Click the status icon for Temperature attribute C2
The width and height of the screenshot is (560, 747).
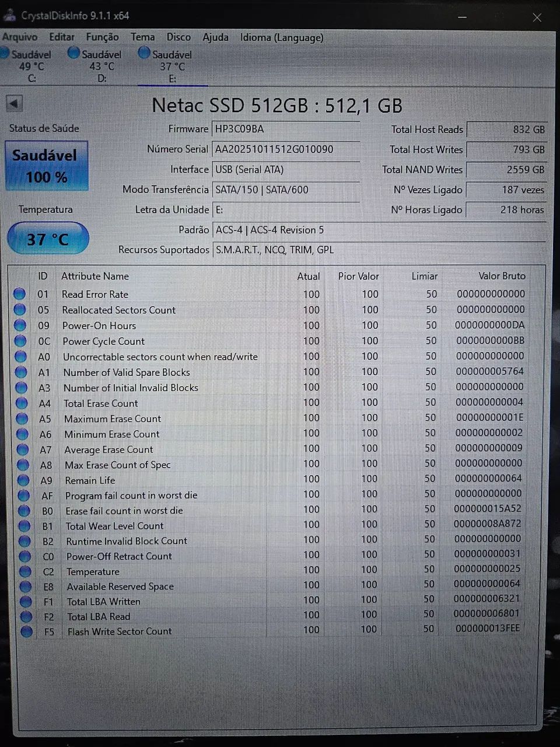tap(25, 571)
